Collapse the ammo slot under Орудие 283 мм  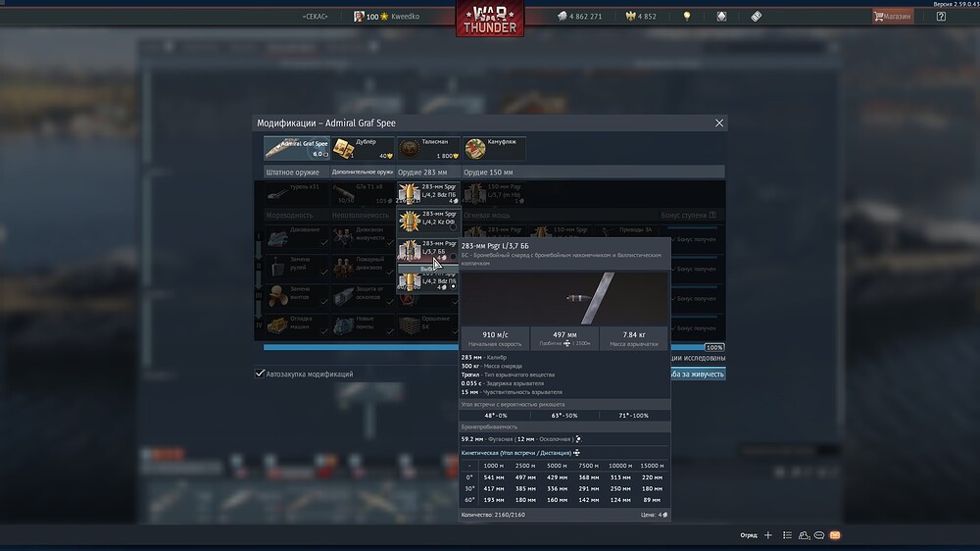tap(428, 194)
